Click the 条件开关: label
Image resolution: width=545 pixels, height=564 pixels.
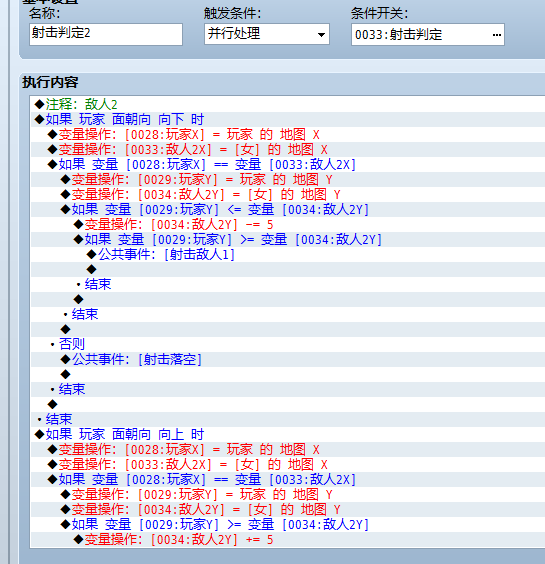tap(380, 14)
